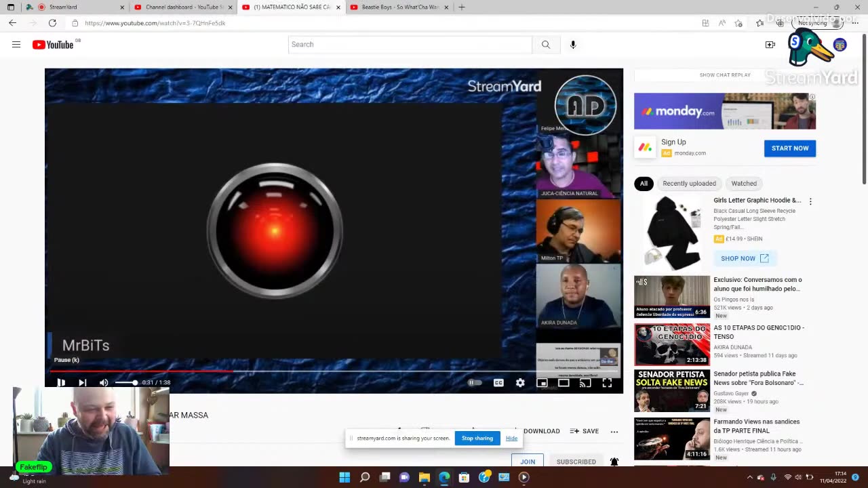Screen dimensions: 868x488
Task: Toggle theater mode in the player
Action: [564, 382]
